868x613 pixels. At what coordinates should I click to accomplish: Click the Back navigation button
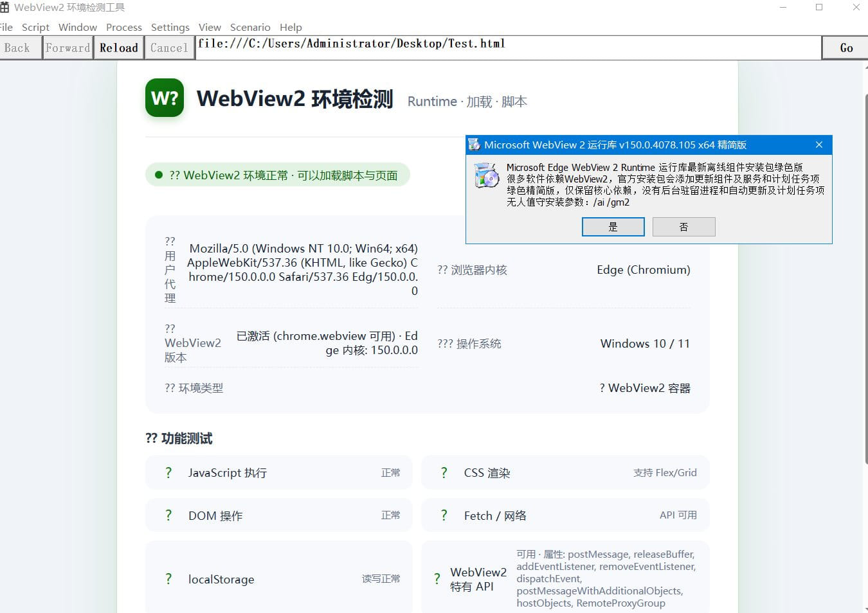point(21,48)
